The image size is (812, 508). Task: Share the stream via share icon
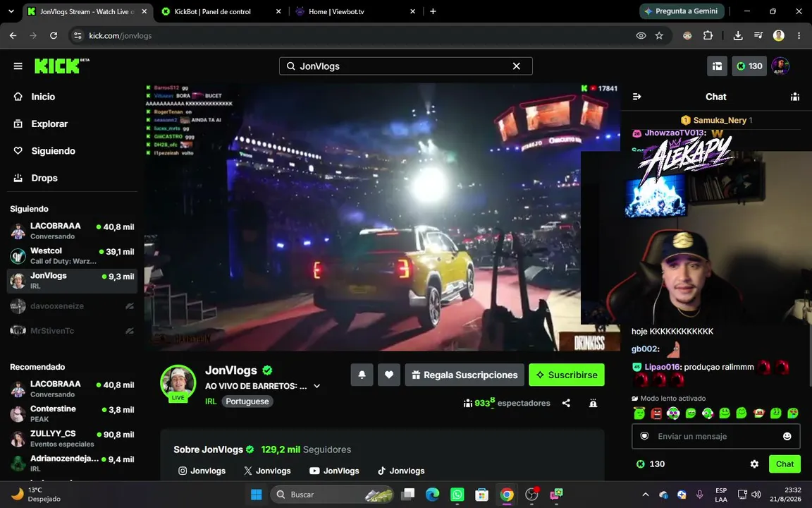(x=567, y=403)
